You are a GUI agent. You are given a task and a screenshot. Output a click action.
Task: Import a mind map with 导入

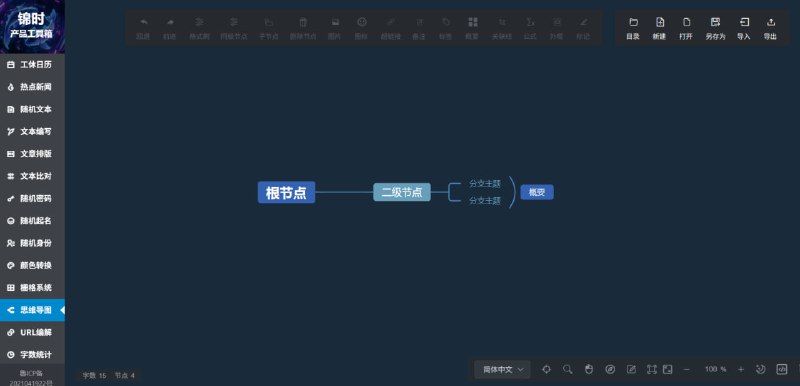(744, 28)
